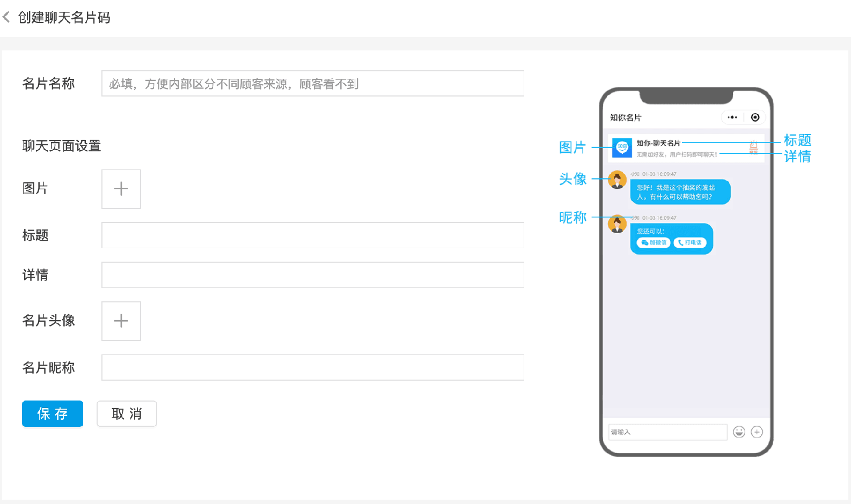Screen dimensions: 851x504
Task: Click the 聊天页面设置 section heading
Action: coord(62,146)
